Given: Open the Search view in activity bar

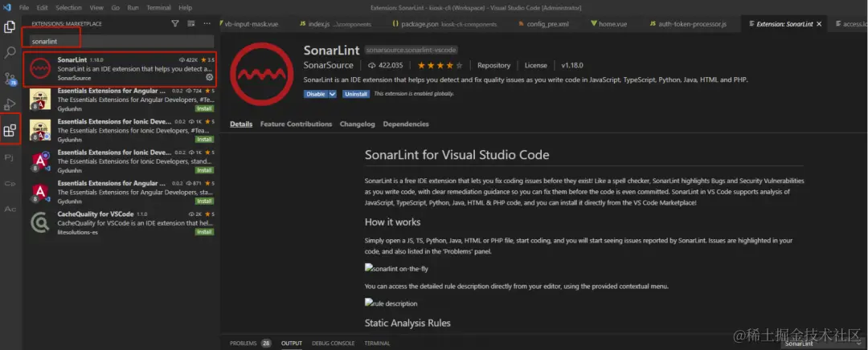Looking at the screenshot, I should [x=10, y=52].
